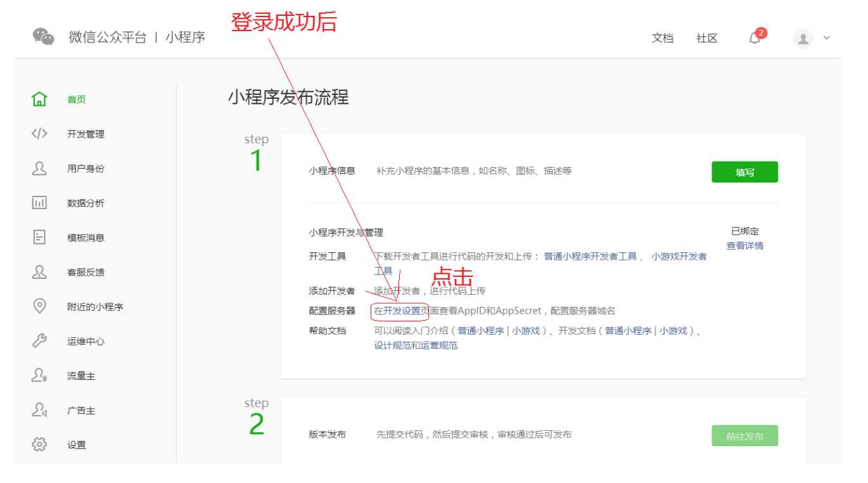Click the 添加开发者 row label
This screenshot has width=868, height=483.
pos(332,291)
